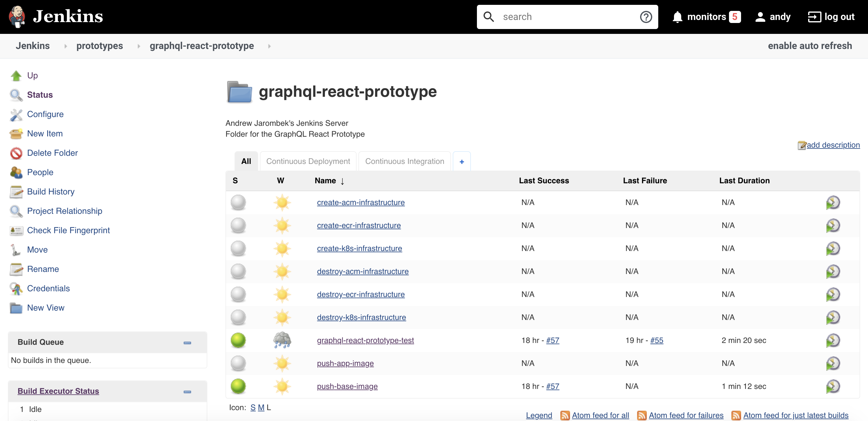
Task: Focus the search input field
Action: point(568,17)
